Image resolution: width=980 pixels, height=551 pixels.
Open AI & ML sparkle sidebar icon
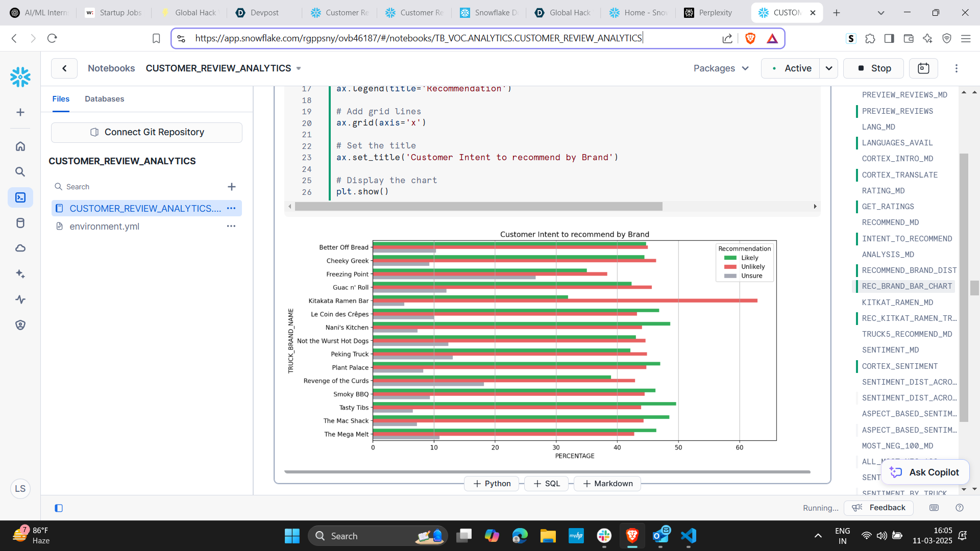[20, 274]
